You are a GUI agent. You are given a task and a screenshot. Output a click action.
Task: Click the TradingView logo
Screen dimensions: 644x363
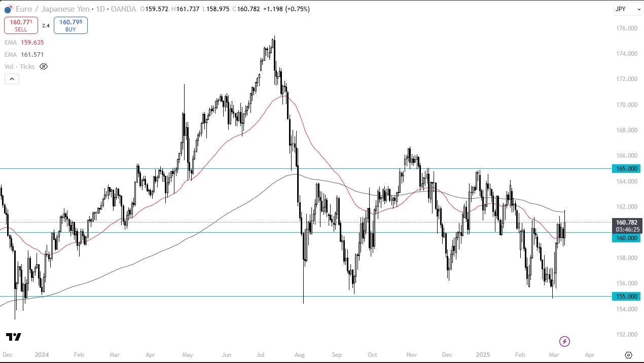coord(14,337)
